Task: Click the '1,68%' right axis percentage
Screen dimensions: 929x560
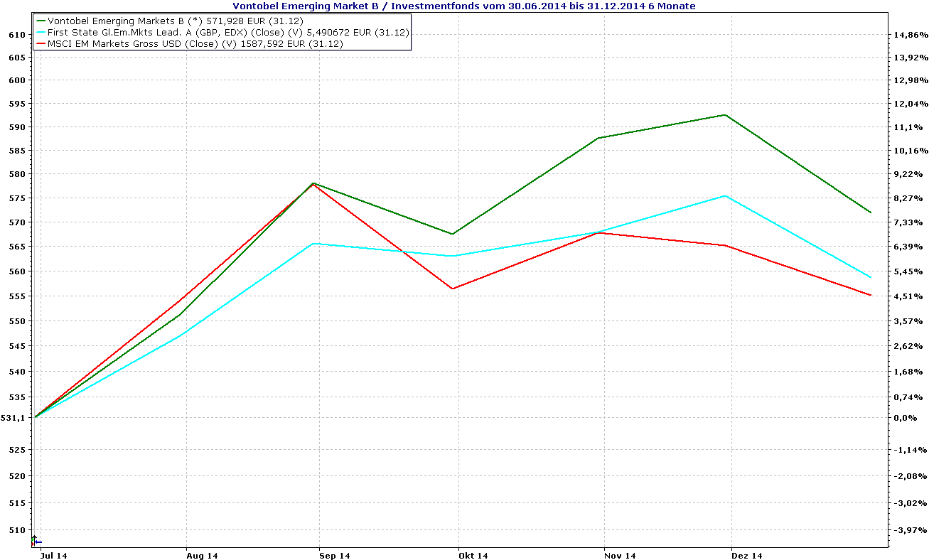Action: tap(907, 372)
